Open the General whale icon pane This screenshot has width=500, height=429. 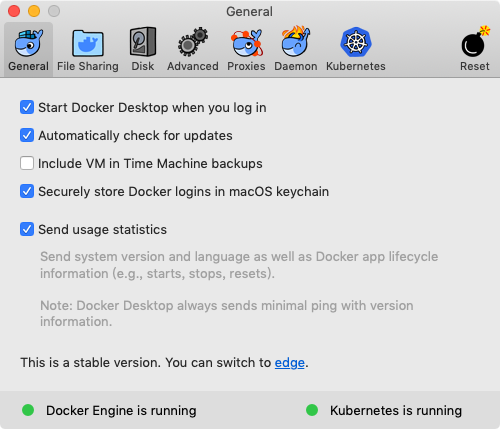click(x=29, y=42)
